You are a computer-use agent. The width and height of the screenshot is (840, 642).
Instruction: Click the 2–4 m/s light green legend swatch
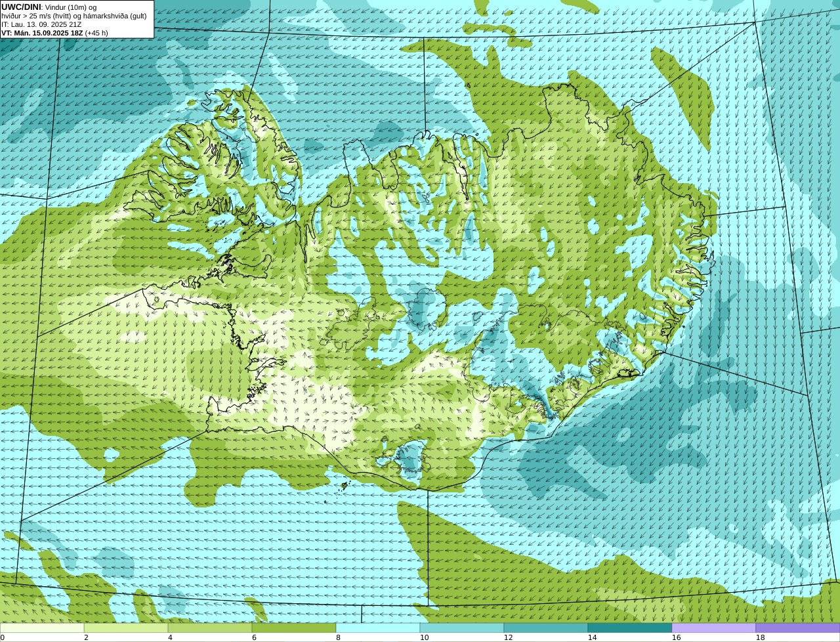(x=126, y=628)
